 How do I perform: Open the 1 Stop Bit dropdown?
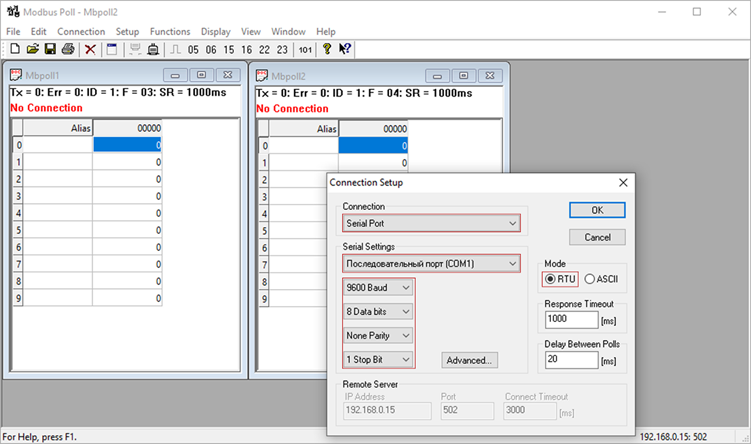click(378, 359)
